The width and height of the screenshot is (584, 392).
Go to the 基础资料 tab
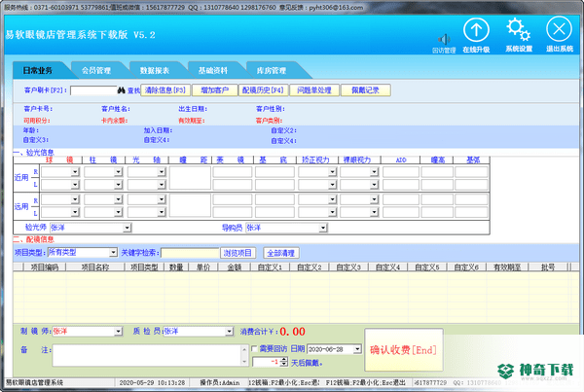pos(212,70)
